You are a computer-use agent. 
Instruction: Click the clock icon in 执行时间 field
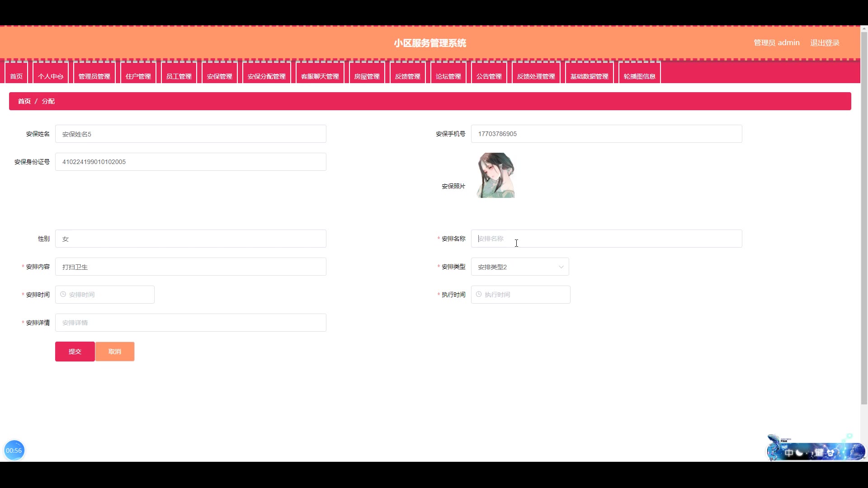coord(479,294)
